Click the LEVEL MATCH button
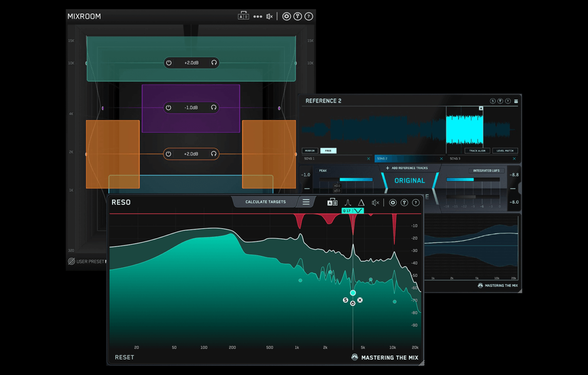The image size is (588, 375). [505, 150]
